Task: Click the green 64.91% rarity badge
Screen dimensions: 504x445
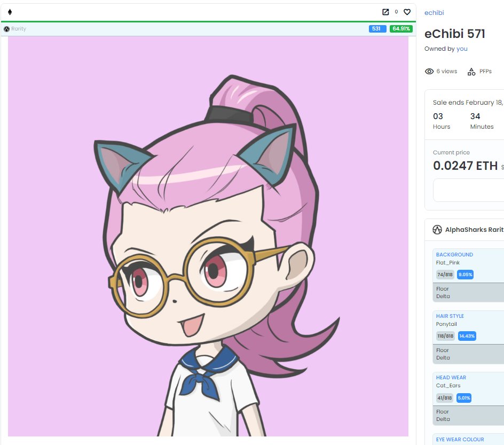Action: pos(401,29)
